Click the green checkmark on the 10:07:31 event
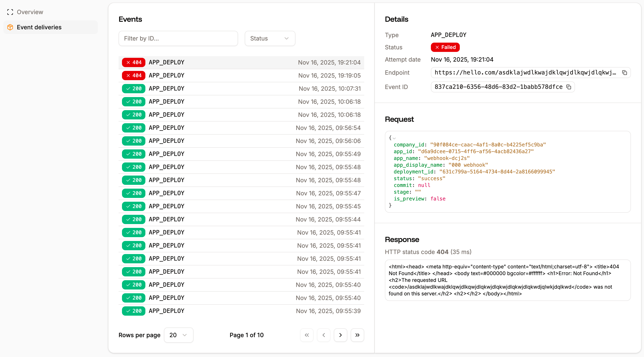The width and height of the screenshot is (644, 357). [x=128, y=88]
